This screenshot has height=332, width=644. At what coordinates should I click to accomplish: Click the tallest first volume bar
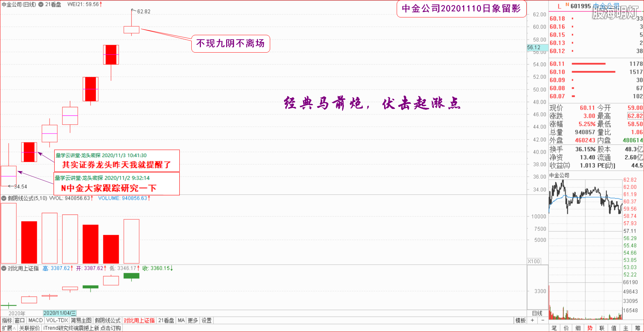tap(9, 233)
